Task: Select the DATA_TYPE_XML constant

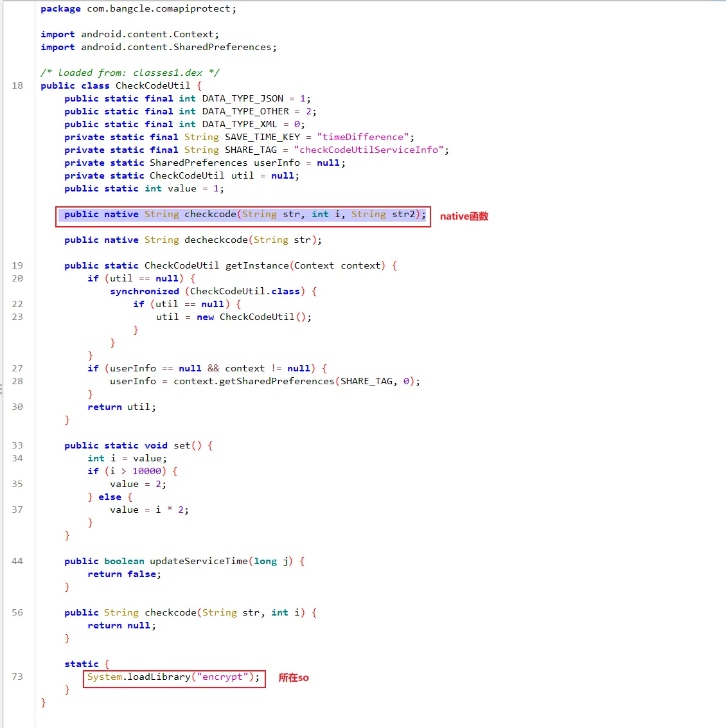Action: pyautogui.click(x=239, y=125)
